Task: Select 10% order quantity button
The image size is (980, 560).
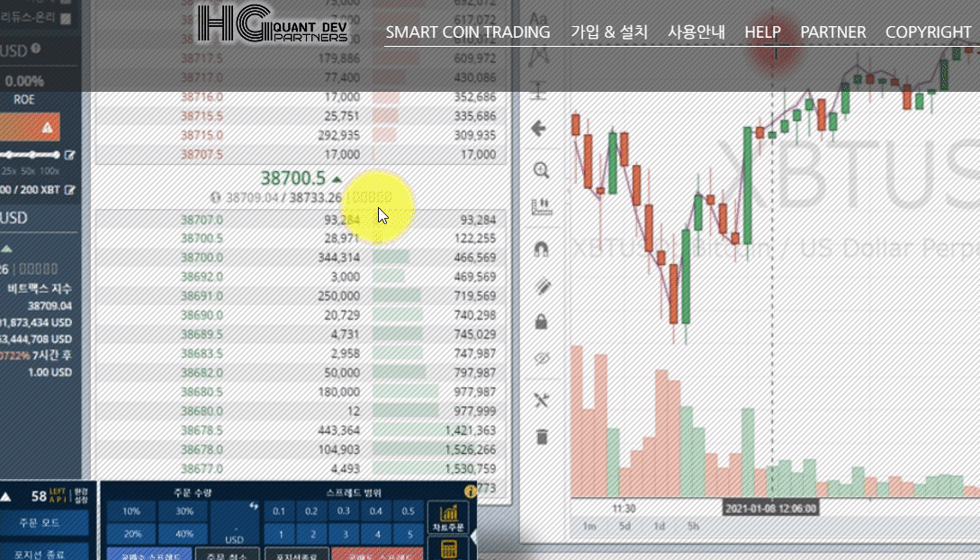Action: coord(131,511)
